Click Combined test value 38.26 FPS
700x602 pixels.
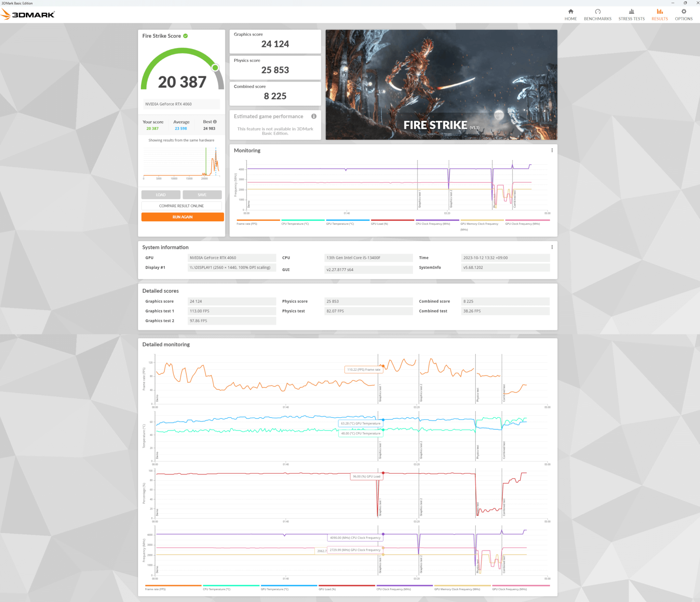coord(505,311)
